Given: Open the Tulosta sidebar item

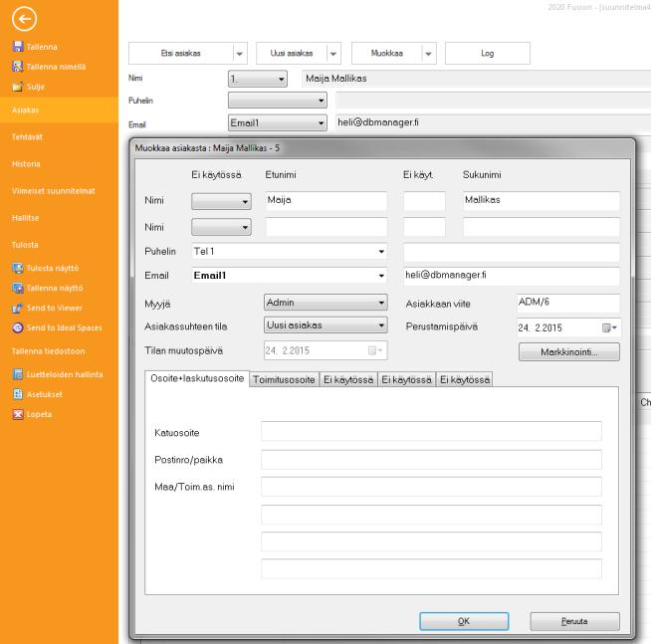Looking at the screenshot, I should coord(25,245).
